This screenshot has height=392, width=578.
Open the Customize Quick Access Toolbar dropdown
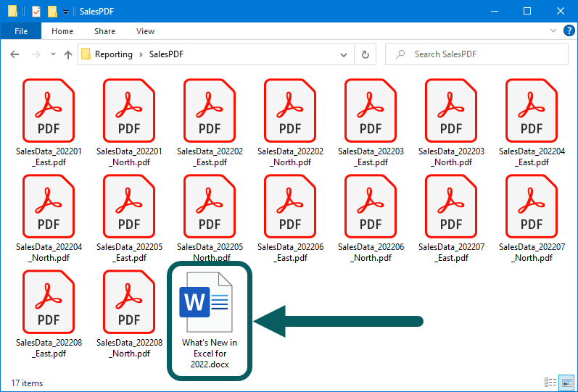tap(65, 12)
